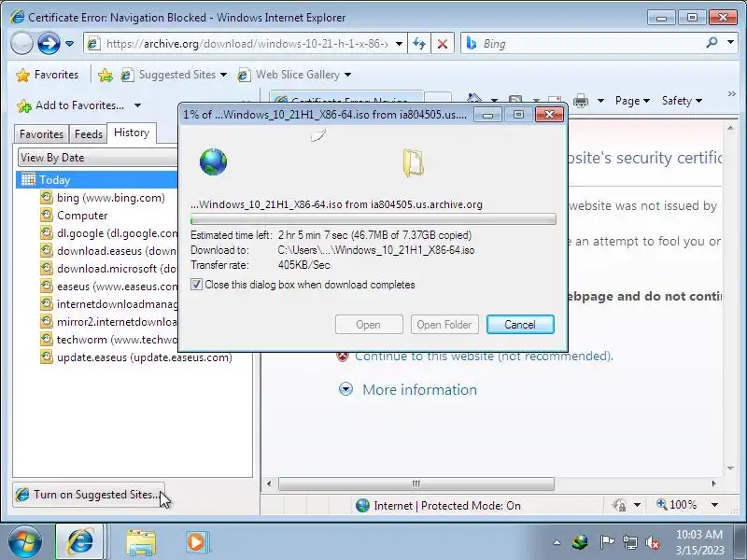Click the Print icon in command bar

click(x=581, y=101)
